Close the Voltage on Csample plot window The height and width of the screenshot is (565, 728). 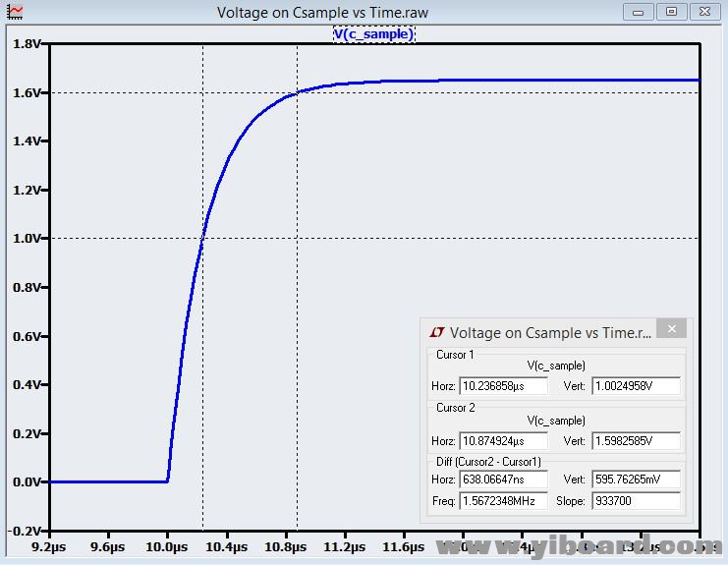[x=703, y=12]
